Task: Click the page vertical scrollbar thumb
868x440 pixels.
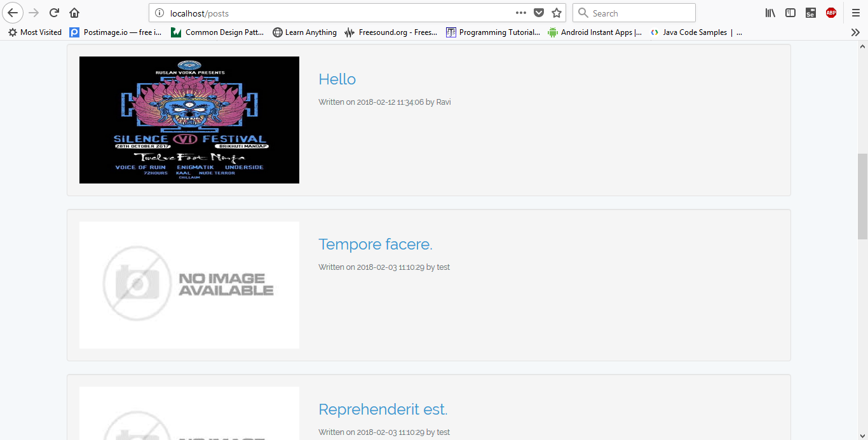Action: [862, 196]
